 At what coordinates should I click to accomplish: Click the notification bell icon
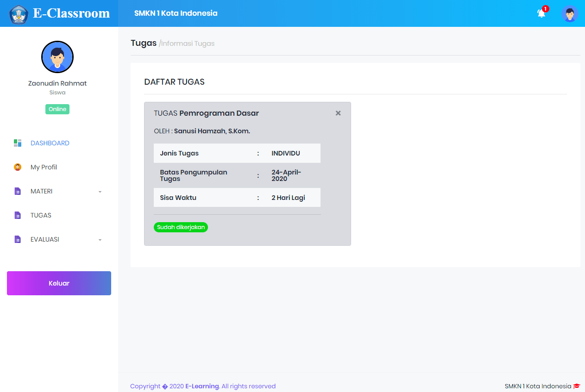541,13
